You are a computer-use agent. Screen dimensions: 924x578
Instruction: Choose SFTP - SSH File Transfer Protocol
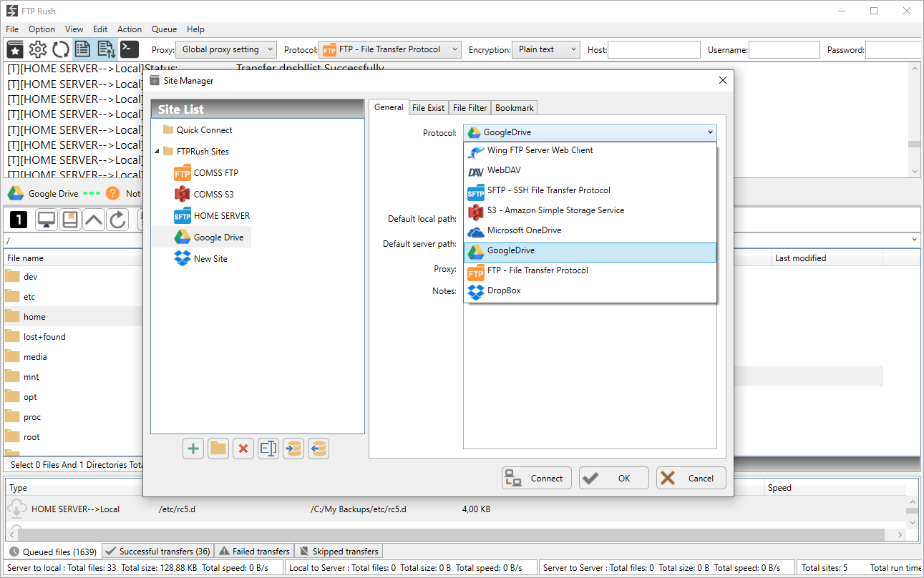(590, 191)
